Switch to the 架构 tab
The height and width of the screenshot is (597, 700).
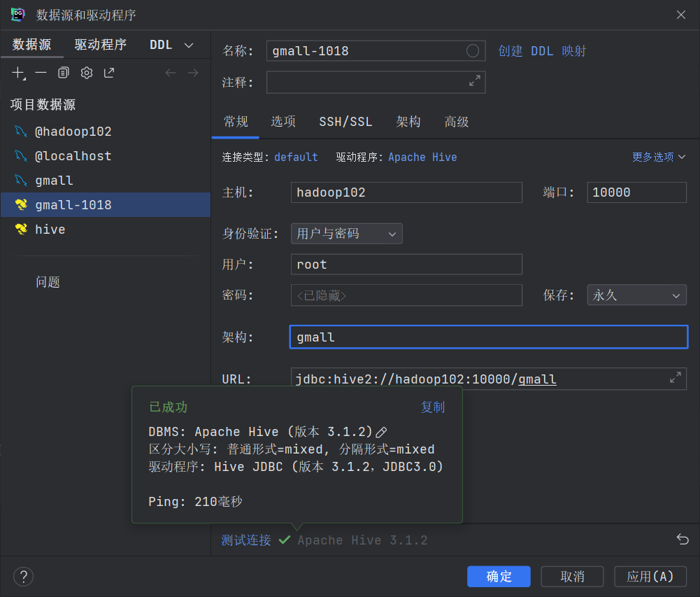(x=408, y=122)
